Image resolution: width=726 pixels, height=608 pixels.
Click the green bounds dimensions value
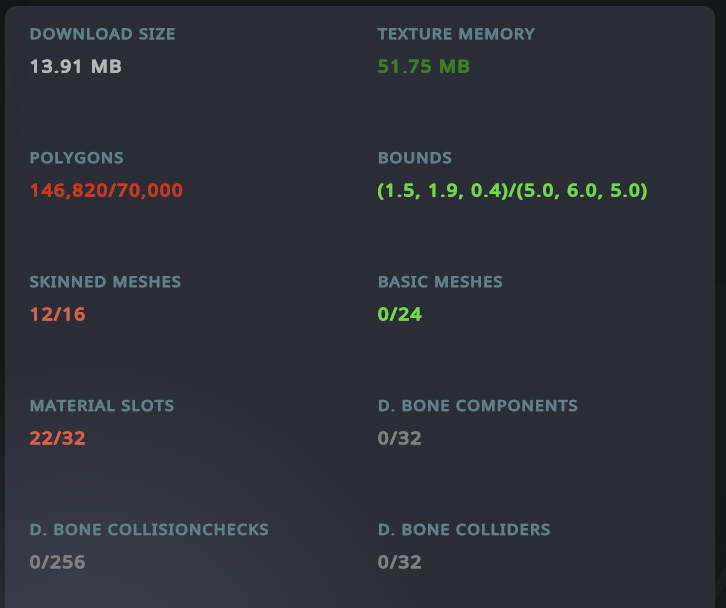[512, 191]
